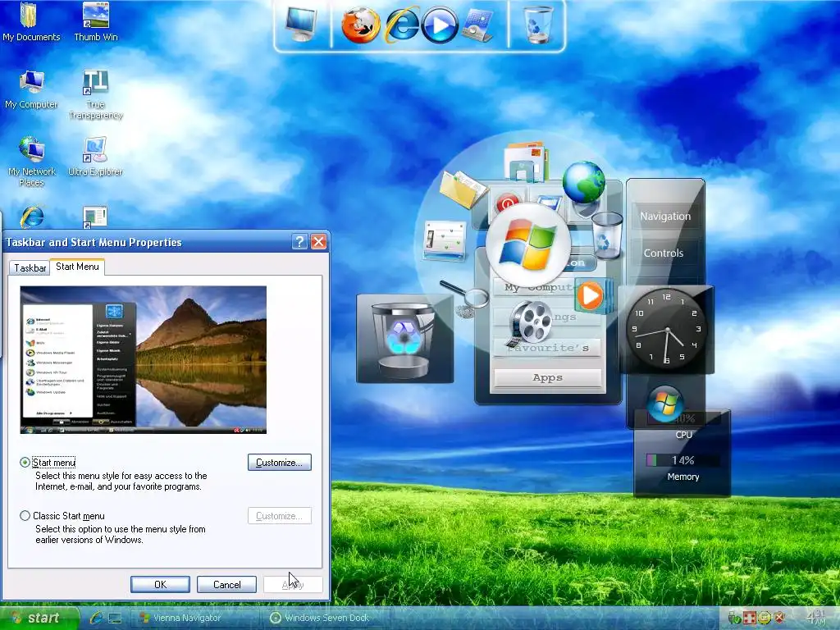Open My Network Places icon
The width and height of the screenshot is (840, 630).
32,162
